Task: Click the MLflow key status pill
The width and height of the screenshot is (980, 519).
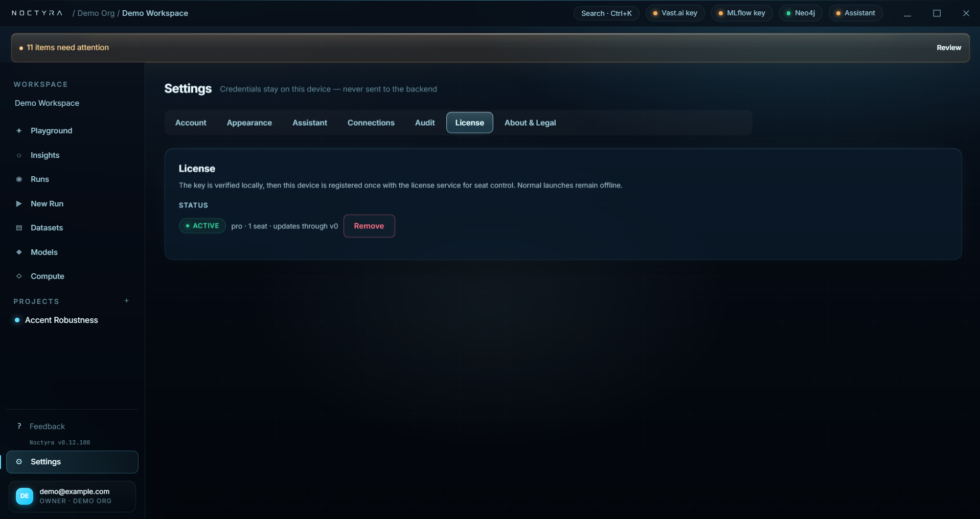Action: click(x=742, y=13)
